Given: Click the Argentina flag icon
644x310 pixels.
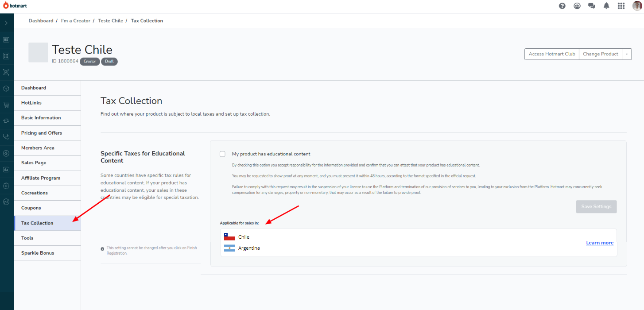Looking at the screenshot, I should [229, 248].
